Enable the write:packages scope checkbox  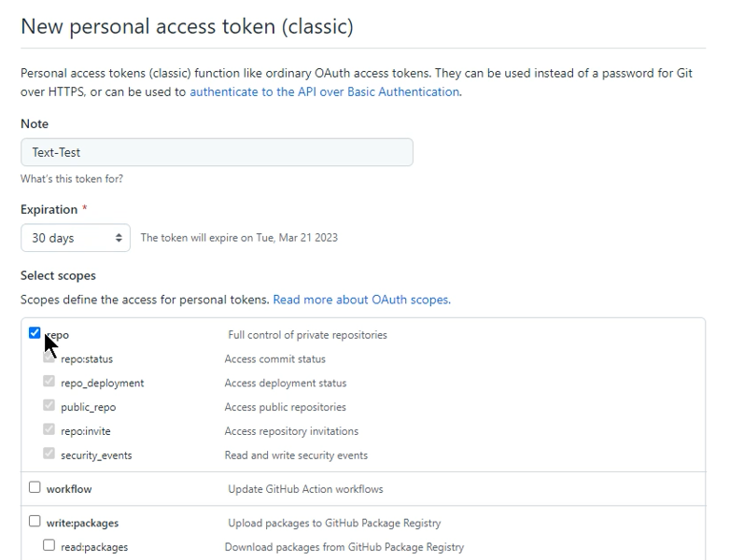(x=35, y=522)
